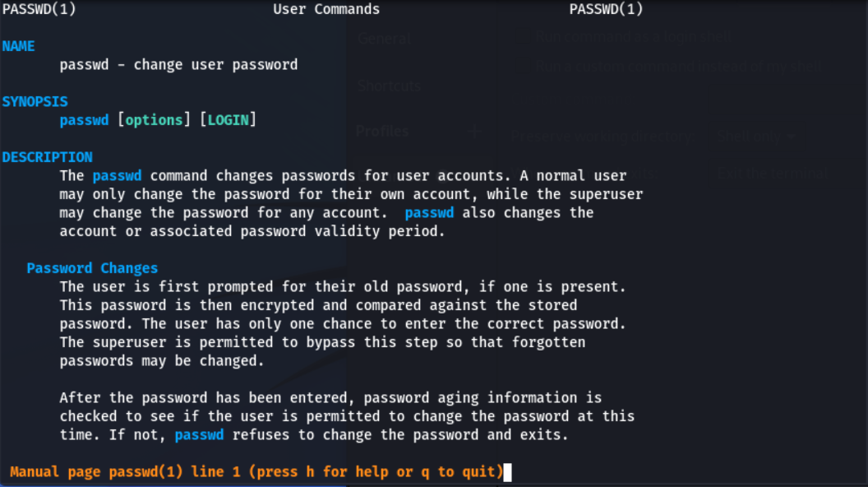Click the NAME section heading

coord(18,46)
